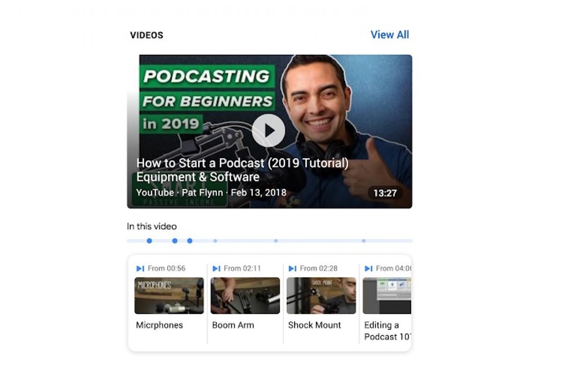Click the 'In this video' label
Image resolution: width=562 pixels, height=392 pixels.
pyautogui.click(x=152, y=226)
